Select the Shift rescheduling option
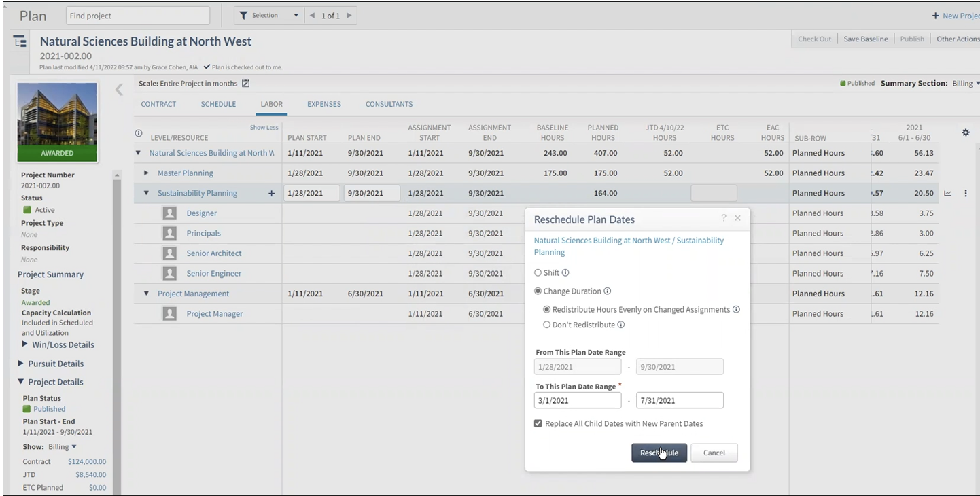Viewport: 980px width, 496px height. 538,272
